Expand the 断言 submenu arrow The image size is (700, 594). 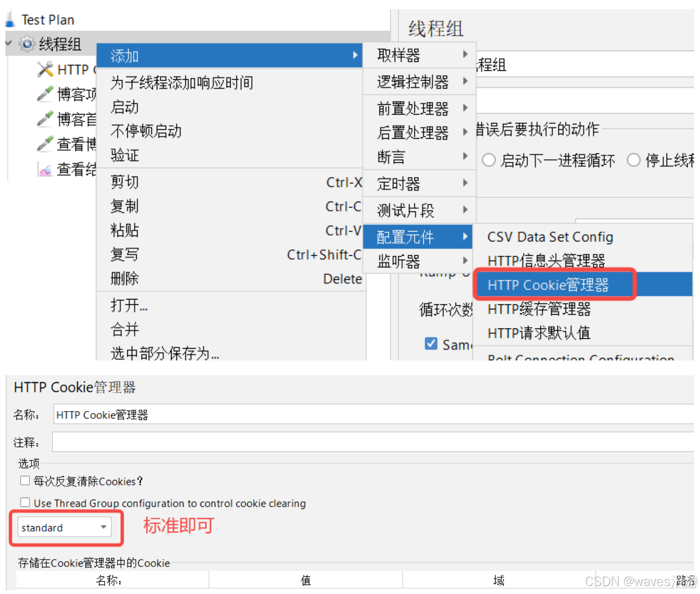[x=465, y=156]
